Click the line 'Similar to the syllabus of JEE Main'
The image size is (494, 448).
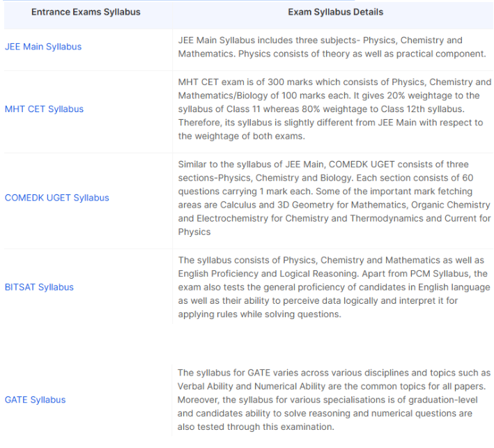[x=323, y=164]
